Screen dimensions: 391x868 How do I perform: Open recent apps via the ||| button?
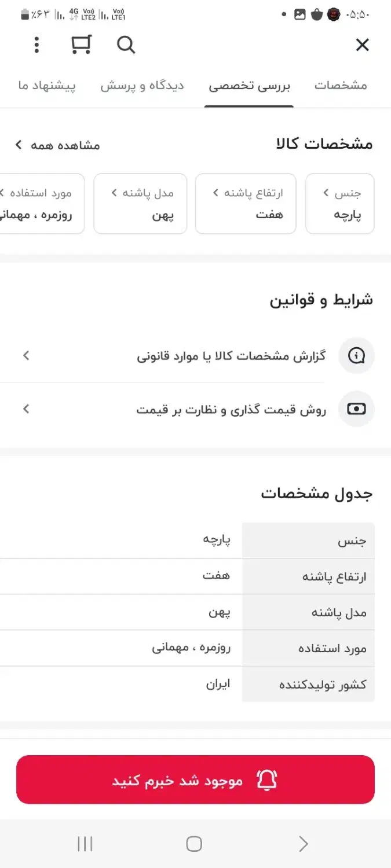click(x=85, y=844)
